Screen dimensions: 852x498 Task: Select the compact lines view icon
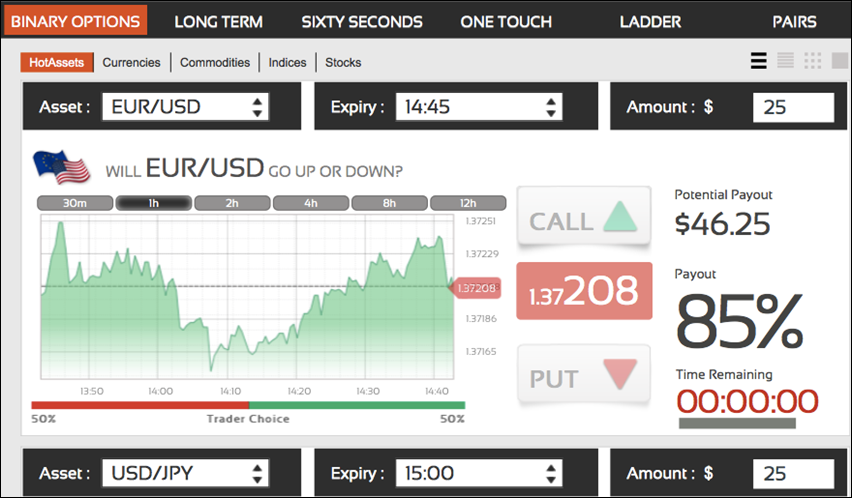pos(785,61)
